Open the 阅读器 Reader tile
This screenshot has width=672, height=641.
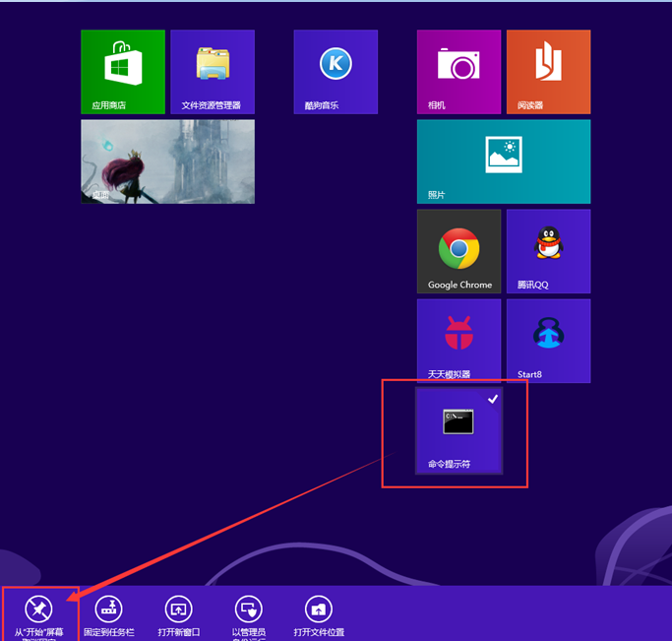(549, 72)
